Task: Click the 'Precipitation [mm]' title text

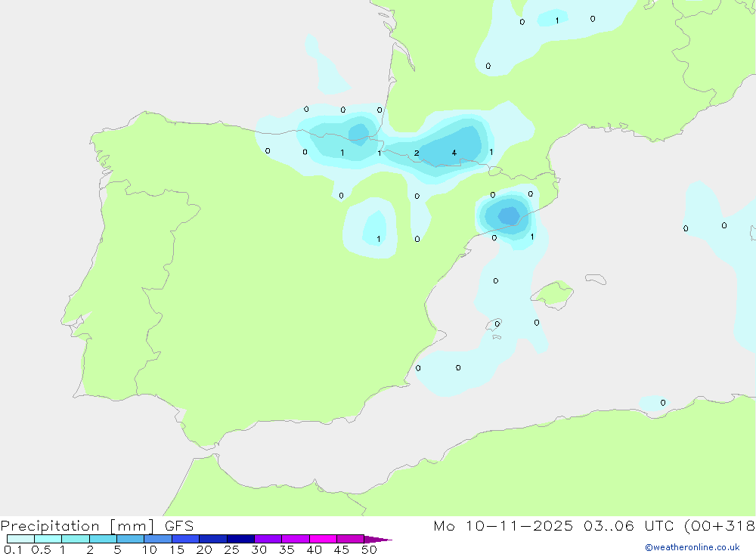Action: [77, 526]
